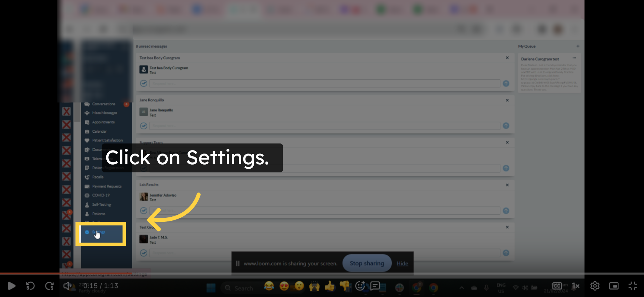Open the 1x playback speed menu

click(x=576, y=286)
